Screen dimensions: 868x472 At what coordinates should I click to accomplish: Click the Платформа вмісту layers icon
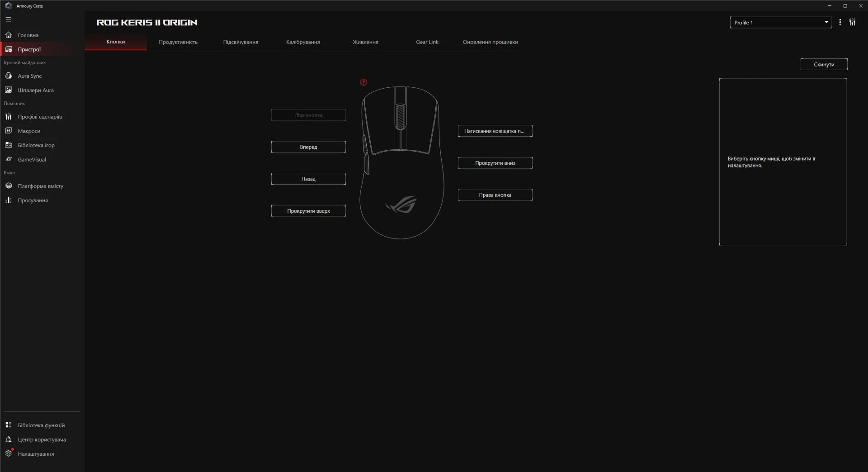point(8,186)
